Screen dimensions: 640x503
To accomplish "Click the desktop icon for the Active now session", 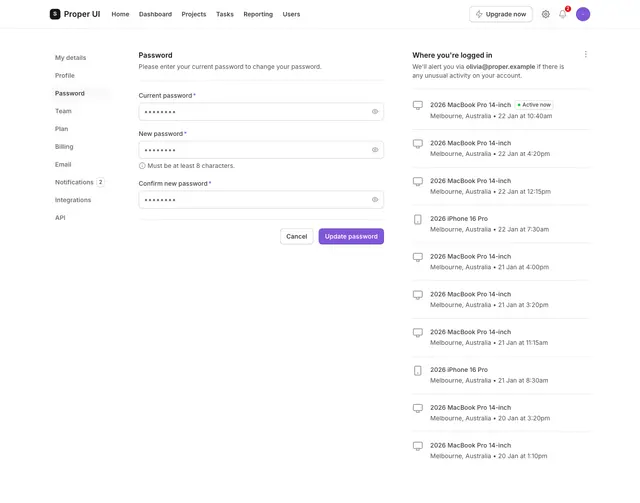I will point(418,105).
